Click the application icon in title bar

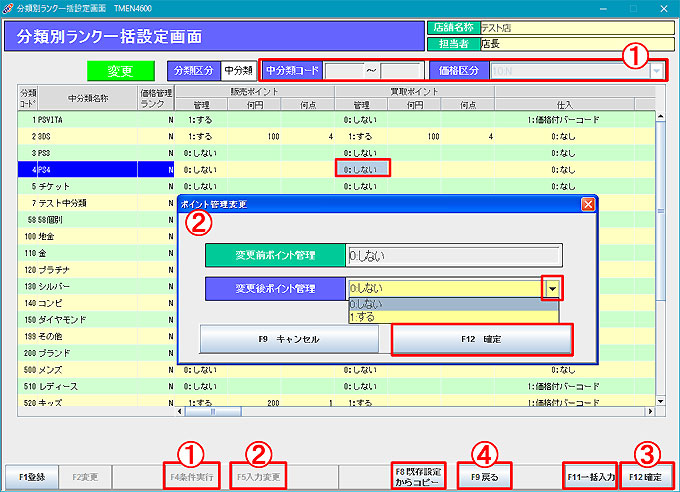point(9,7)
